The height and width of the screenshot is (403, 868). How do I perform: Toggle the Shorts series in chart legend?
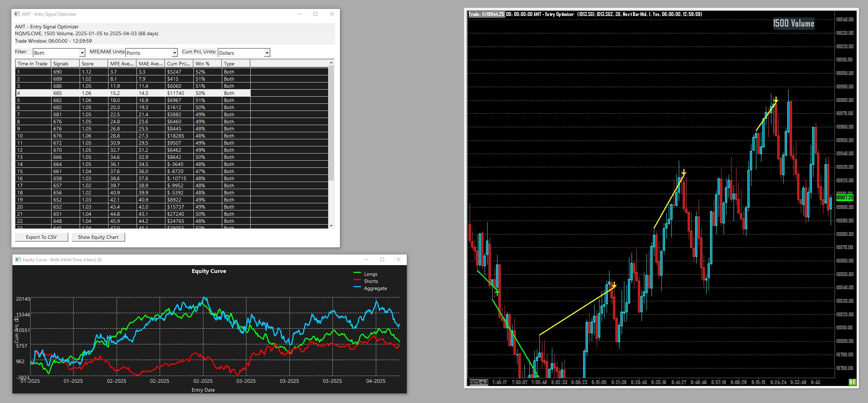pos(371,281)
